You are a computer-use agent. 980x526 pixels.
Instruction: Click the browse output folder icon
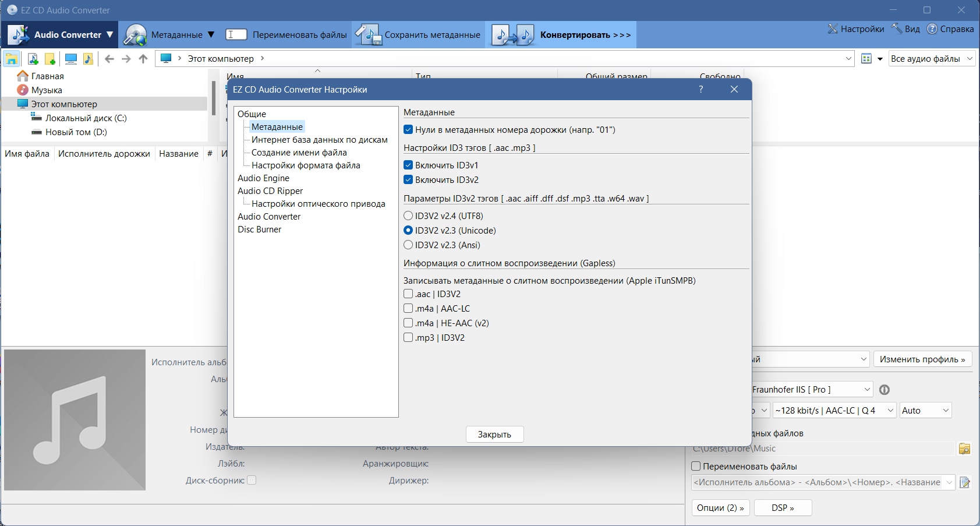coord(965,449)
